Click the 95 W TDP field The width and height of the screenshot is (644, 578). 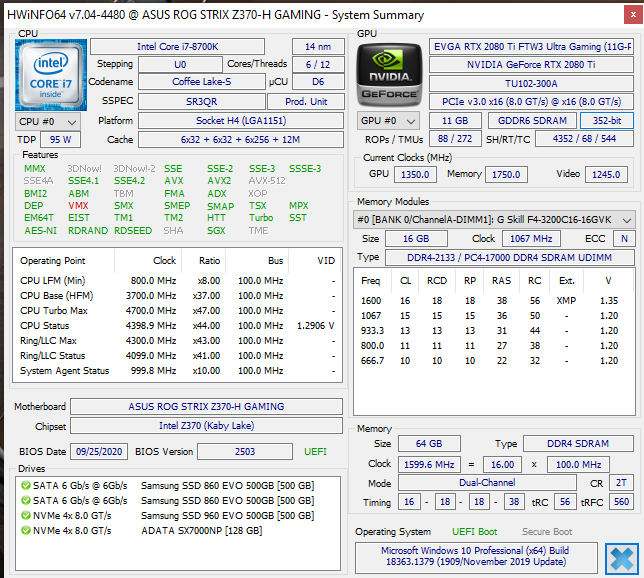[60, 140]
